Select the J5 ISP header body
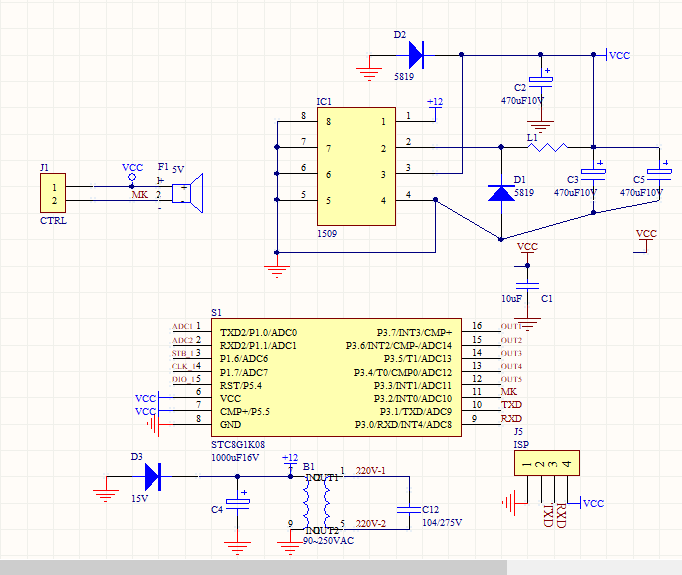Viewport: 682px width, 575px height. [547, 463]
